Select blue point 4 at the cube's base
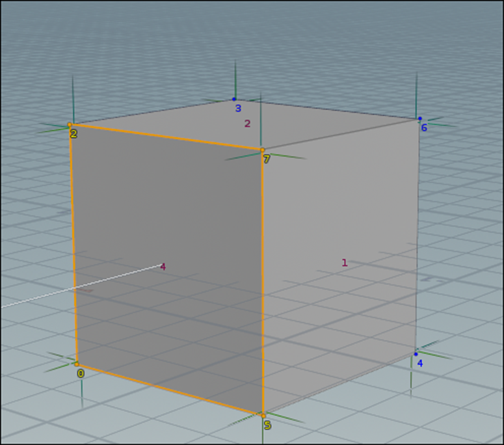The width and height of the screenshot is (504, 445). 416,354
